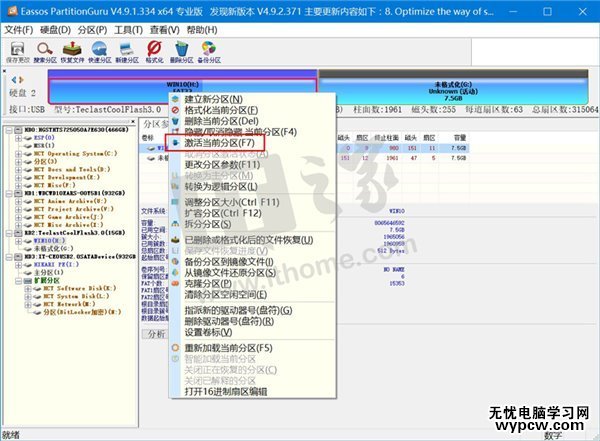Open the 查看(V) menu
This screenshot has width=600, height=441.
(x=165, y=30)
